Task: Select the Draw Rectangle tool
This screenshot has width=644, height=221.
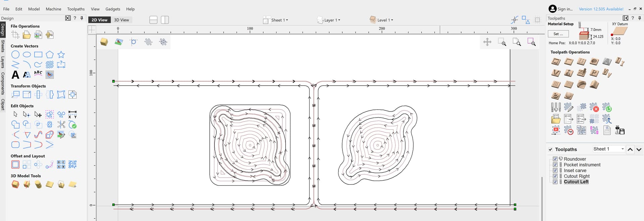Action: pos(38,55)
